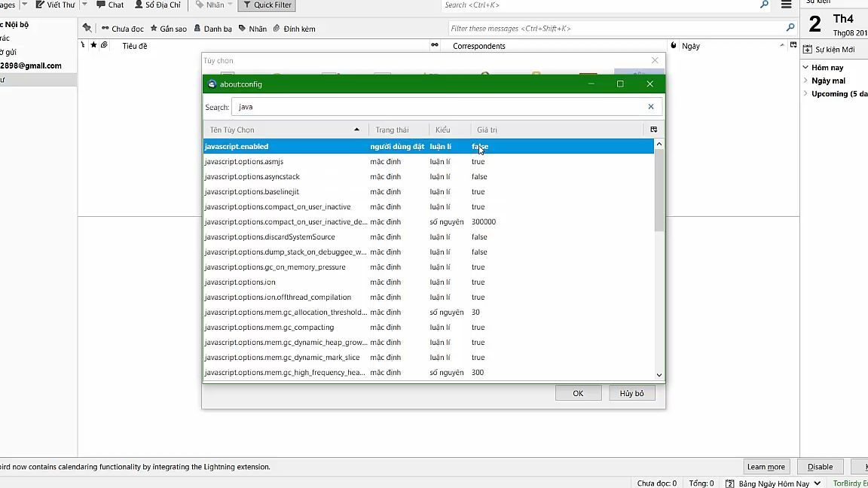Open about:config column picker icon
Viewport: 868px width, 488px height.
[653, 130]
